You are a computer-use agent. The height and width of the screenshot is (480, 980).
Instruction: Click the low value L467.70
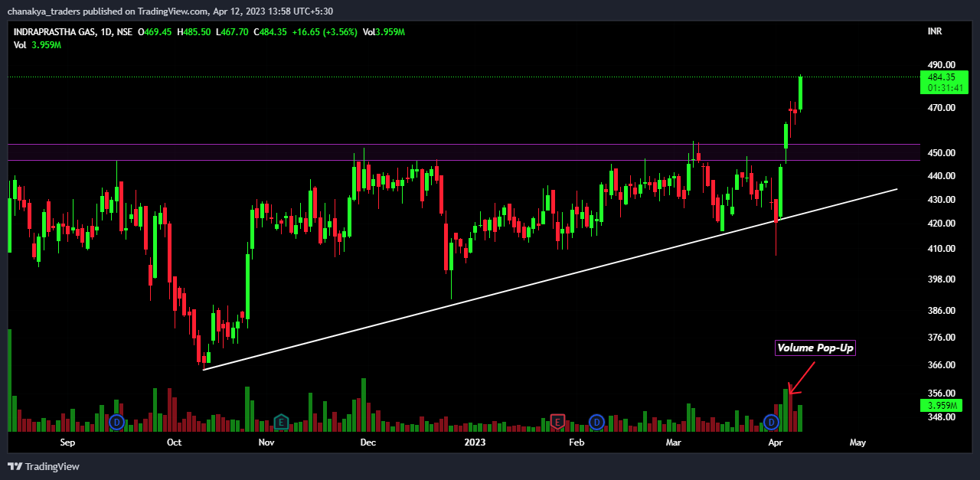[232, 32]
